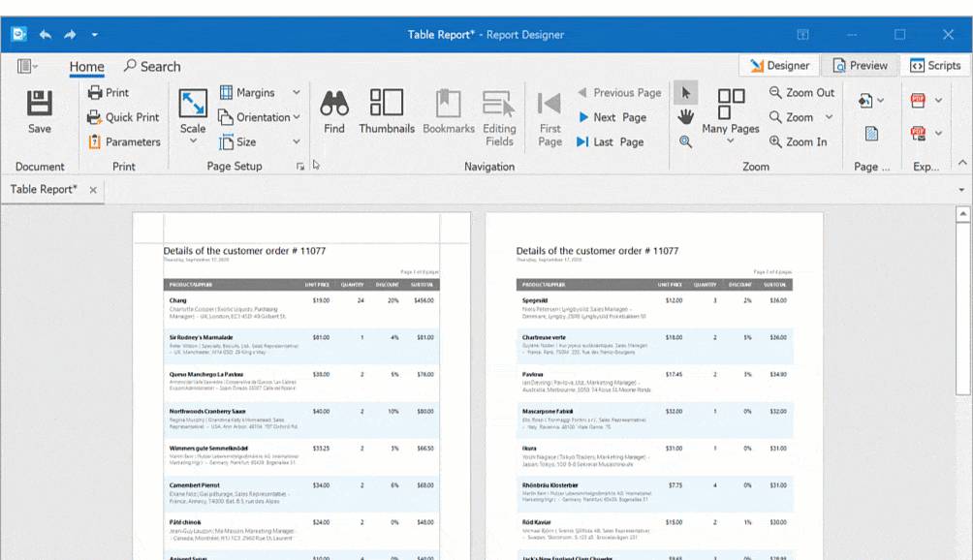Activate the pointer selection tool
The height and width of the screenshot is (560, 973).
pyautogui.click(x=685, y=92)
